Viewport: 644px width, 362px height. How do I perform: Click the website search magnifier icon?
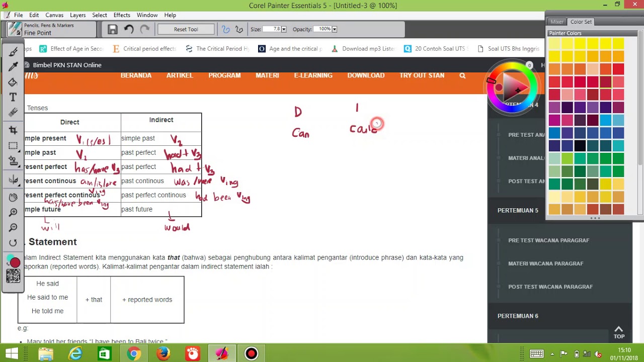click(x=462, y=75)
